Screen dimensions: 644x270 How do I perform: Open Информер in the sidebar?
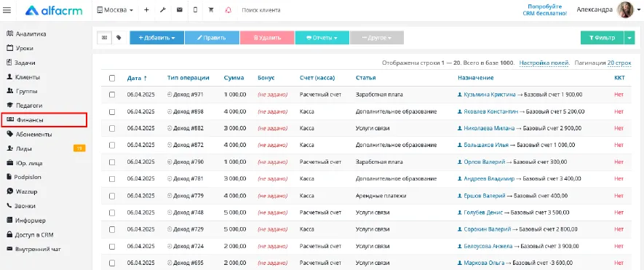(26, 221)
